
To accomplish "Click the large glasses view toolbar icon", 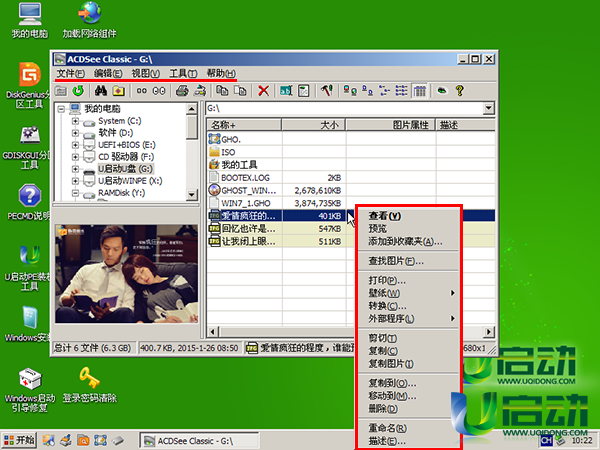I will point(159,91).
